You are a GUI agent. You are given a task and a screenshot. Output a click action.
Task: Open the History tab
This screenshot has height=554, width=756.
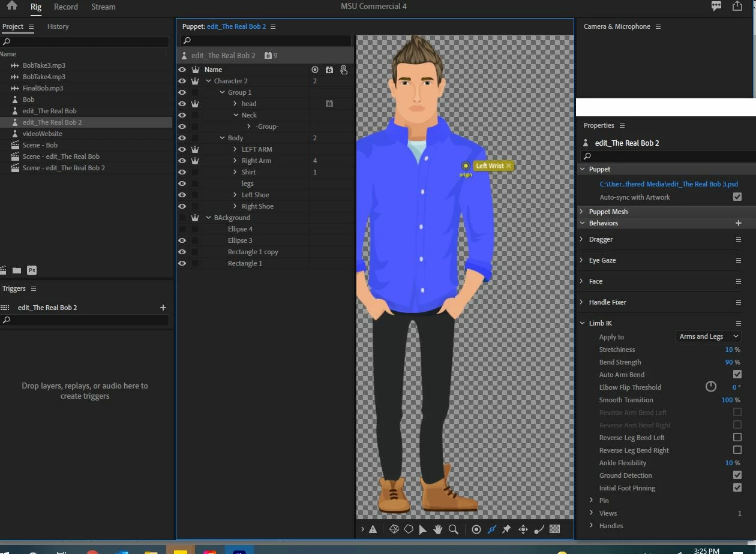(58, 26)
